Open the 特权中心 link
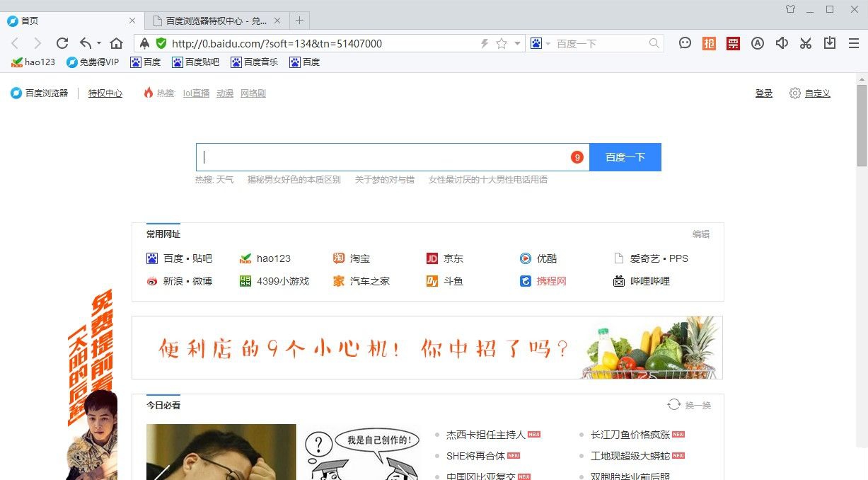The width and height of the screenshot is (868, 480). coord(105,93)
